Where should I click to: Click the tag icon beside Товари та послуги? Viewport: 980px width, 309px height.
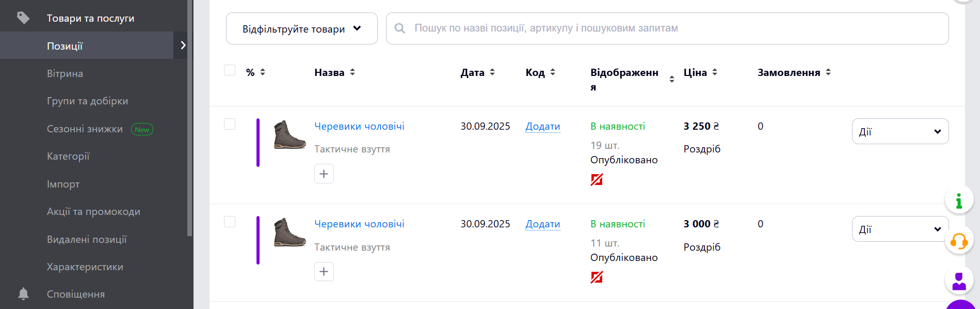23,18
